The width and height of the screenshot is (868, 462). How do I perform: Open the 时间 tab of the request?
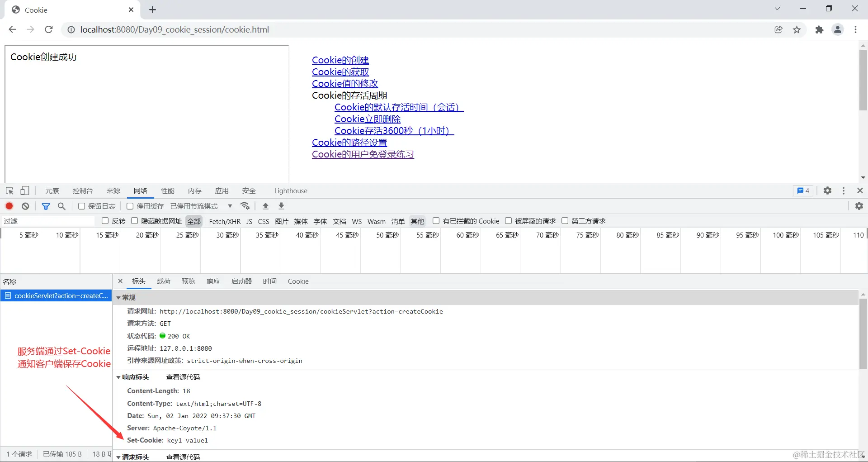click(x=270, y=281)
